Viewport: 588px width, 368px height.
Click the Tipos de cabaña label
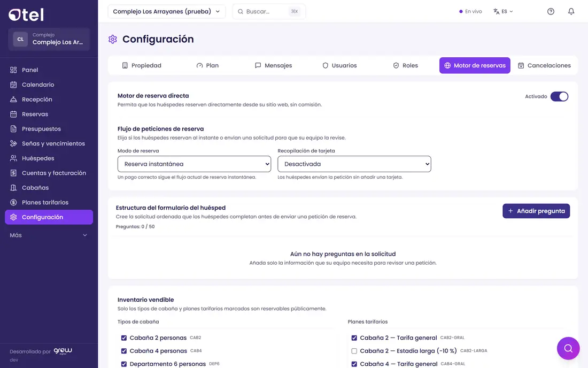coord(138,322)
